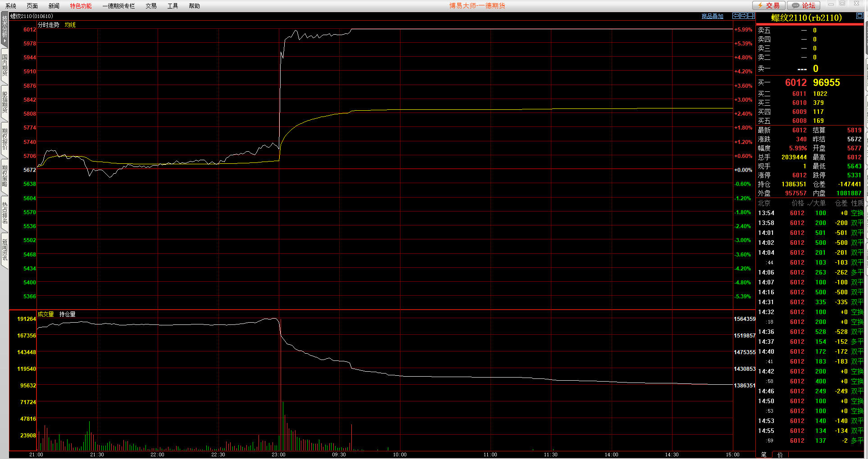868x459 pixels.
Task: Open the 帮助 menu
Action: point(195,6)
